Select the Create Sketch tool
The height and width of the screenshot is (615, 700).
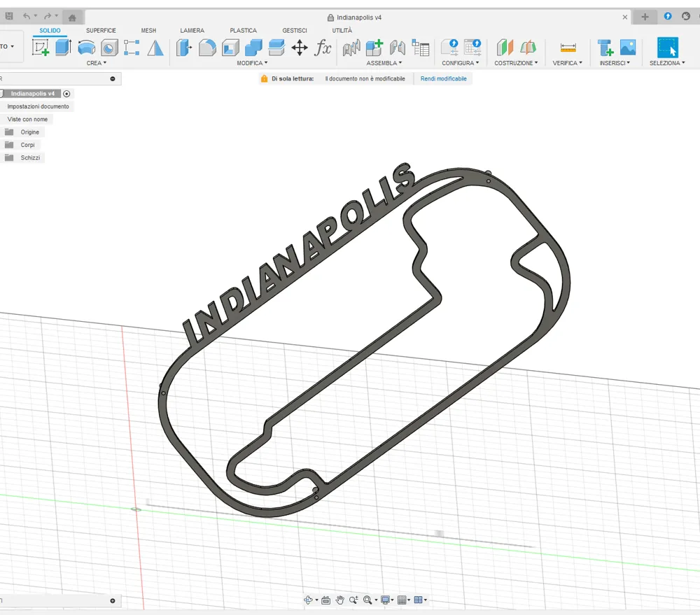click(x=40, y=48)
